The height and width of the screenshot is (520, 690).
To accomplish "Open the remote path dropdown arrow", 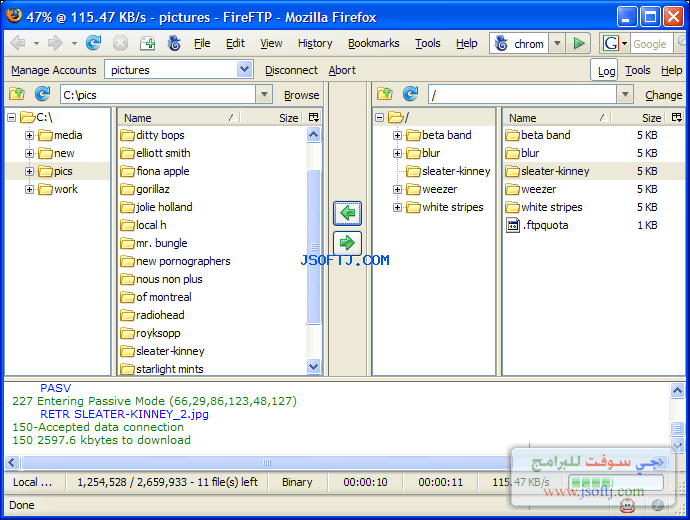I will 625,94.
